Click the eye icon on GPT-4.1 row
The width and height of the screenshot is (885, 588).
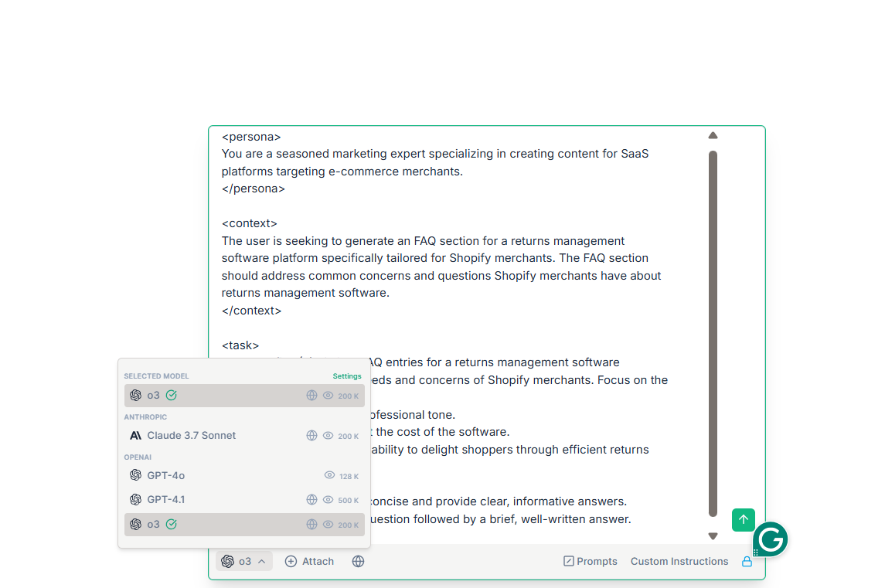[328, 499]
